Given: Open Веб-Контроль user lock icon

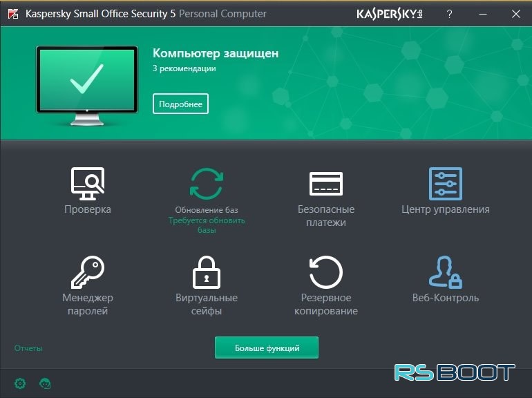Looking at the screenshot, I should (446, 272).
